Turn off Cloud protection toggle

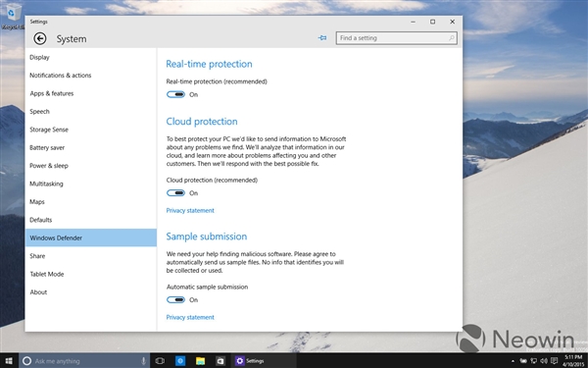pyautogui.click(x=175, y=193)
